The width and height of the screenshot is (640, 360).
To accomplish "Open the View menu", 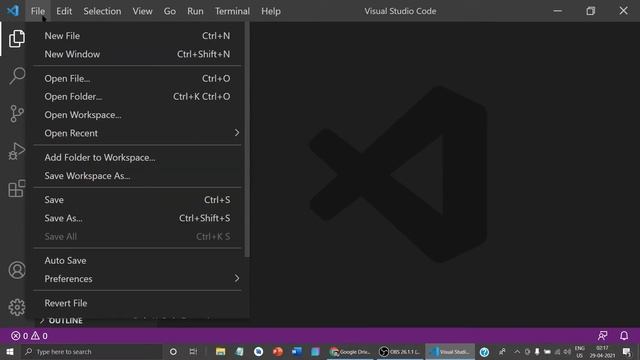I will click(x=142, y=11).
